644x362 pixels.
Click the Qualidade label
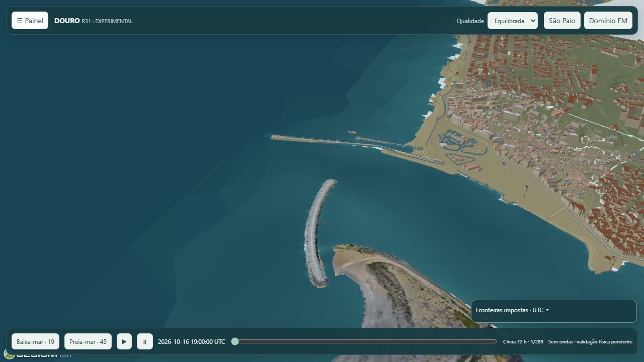coord(470,21)
